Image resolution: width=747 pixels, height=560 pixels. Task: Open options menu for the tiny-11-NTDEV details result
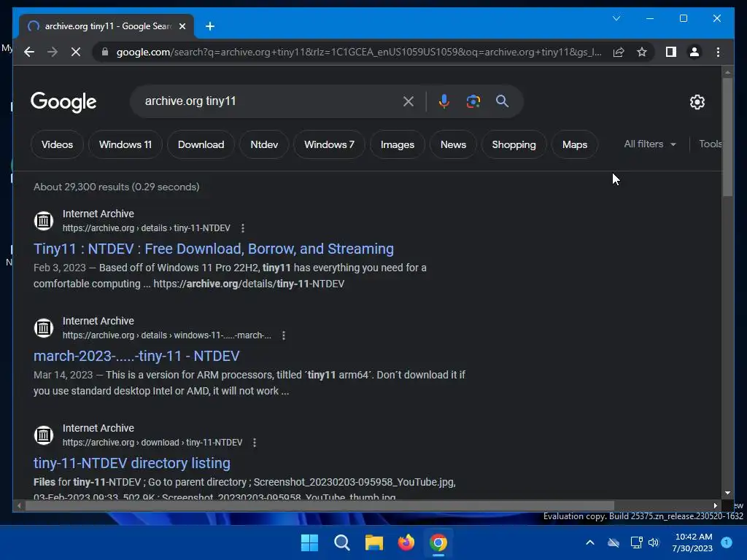click(x=243, y=228)
